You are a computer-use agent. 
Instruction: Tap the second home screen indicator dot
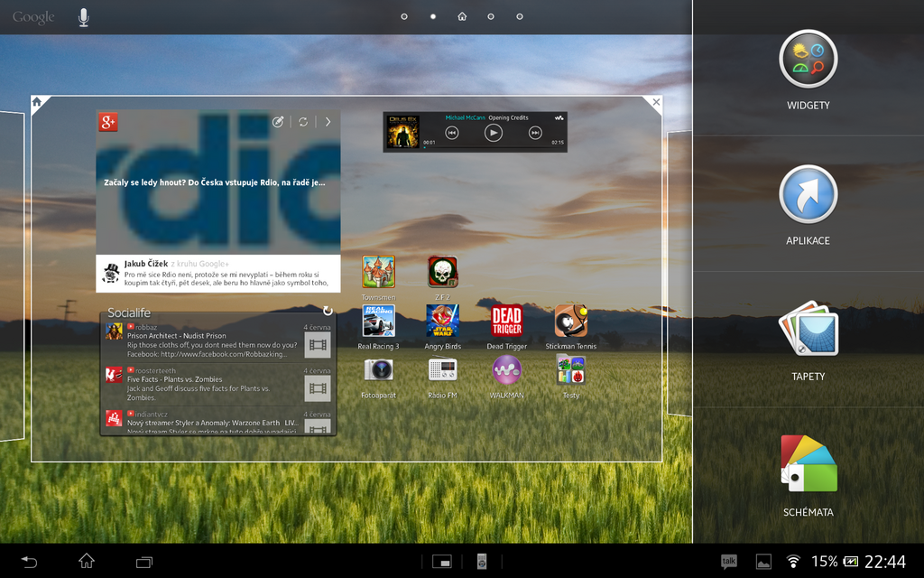(x=432, y=16)
